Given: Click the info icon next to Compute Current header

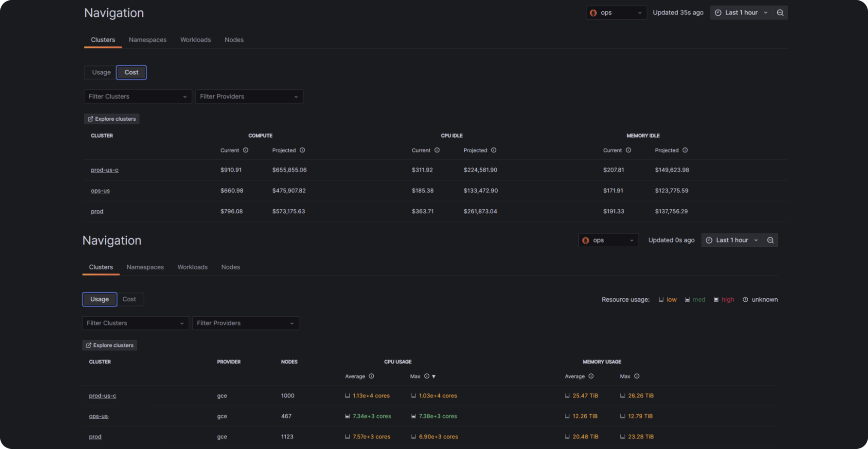Looking at the screenshot, I should pyautogui.click(x=246, y=150).
